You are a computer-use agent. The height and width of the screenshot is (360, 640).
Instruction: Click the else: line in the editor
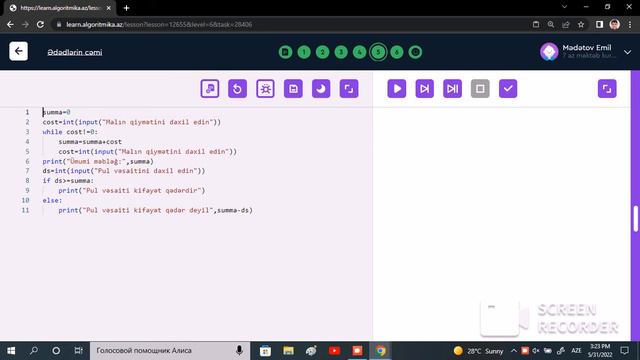(52, 200)
